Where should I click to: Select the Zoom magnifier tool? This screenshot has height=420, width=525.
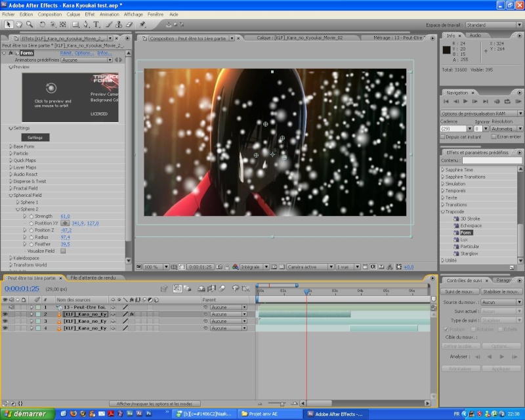pyautogui.click(x=30, y=24)
